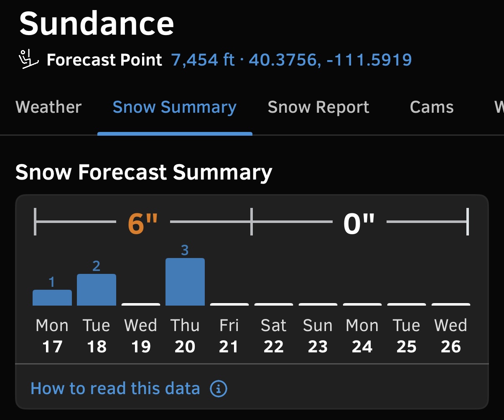
Task: Open the Weather tab
Action: coord(48,107)
